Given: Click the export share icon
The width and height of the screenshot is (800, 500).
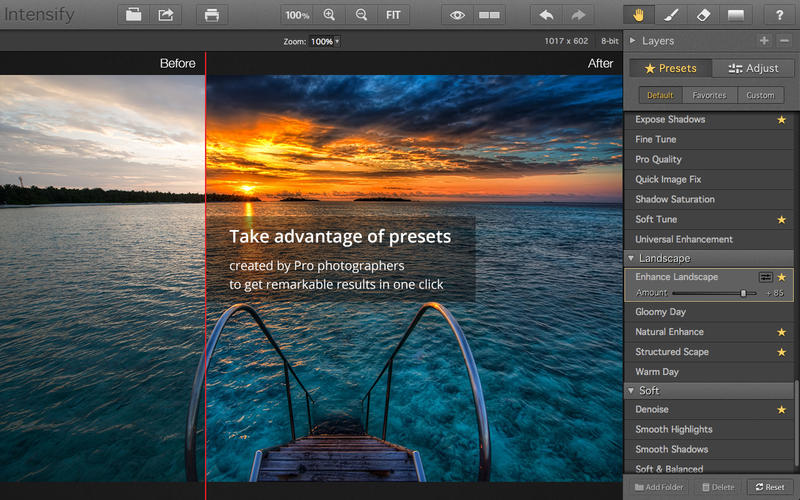Looking at the screenshot, I should click(165, 15).
